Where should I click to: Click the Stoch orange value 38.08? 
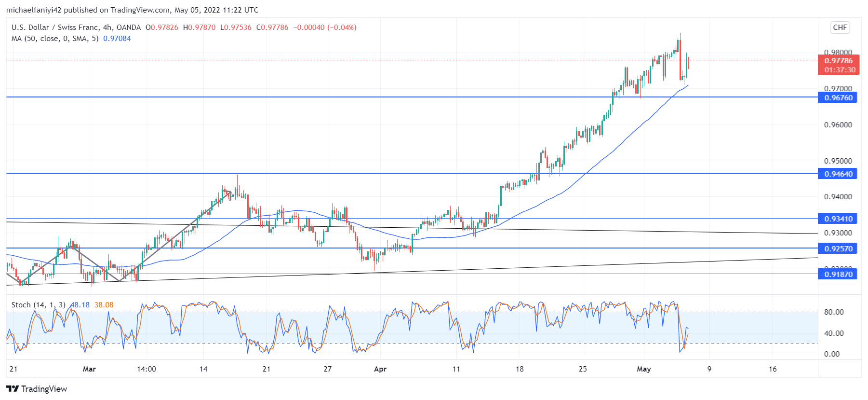point(104,305)
